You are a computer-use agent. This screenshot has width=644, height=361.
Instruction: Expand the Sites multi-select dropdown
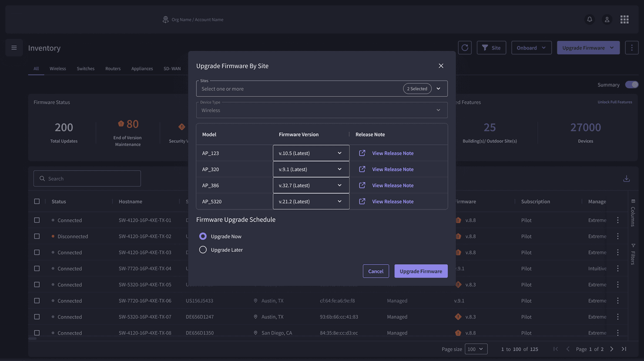[322, 89]
